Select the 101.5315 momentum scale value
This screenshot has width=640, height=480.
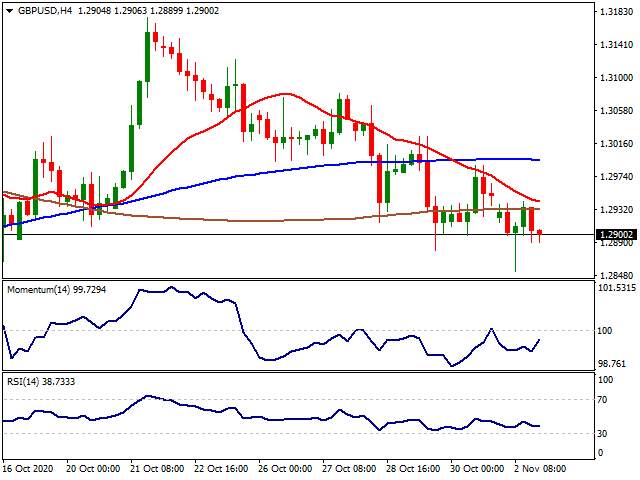(617, 288)
